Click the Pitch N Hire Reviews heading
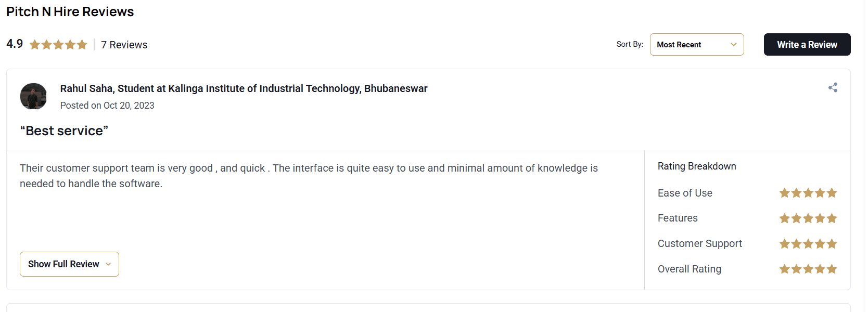This screenshot has height=312, width=868. point(70,11)
